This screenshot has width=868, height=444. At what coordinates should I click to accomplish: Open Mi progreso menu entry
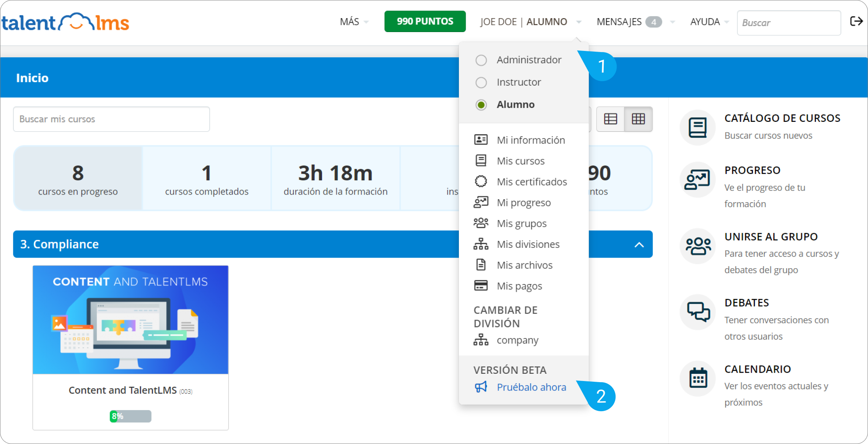[x=523, y=203]
